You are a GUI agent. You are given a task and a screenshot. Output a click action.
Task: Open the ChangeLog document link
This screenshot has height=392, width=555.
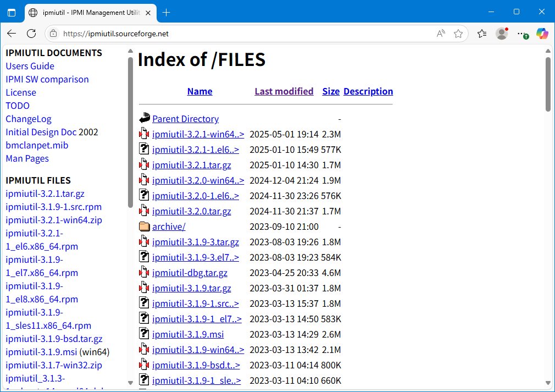click(29, 119)
